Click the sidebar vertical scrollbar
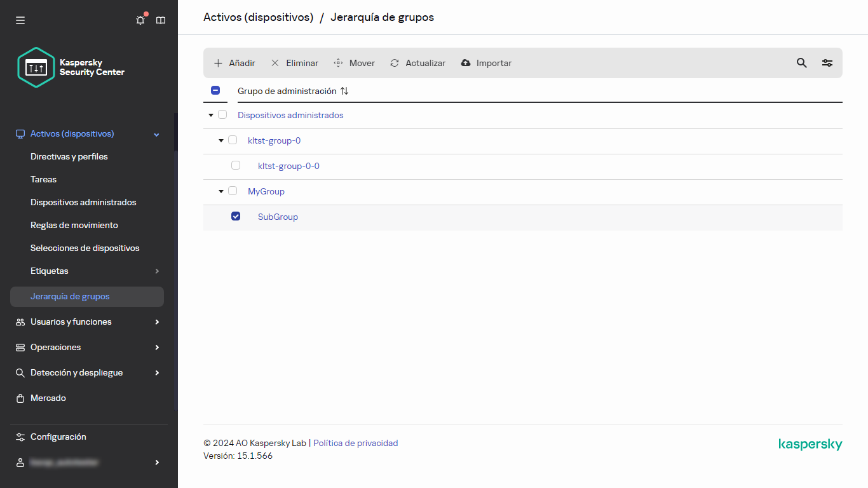The image size is (868, 488). pyautogui.click(x=175, y=254)
